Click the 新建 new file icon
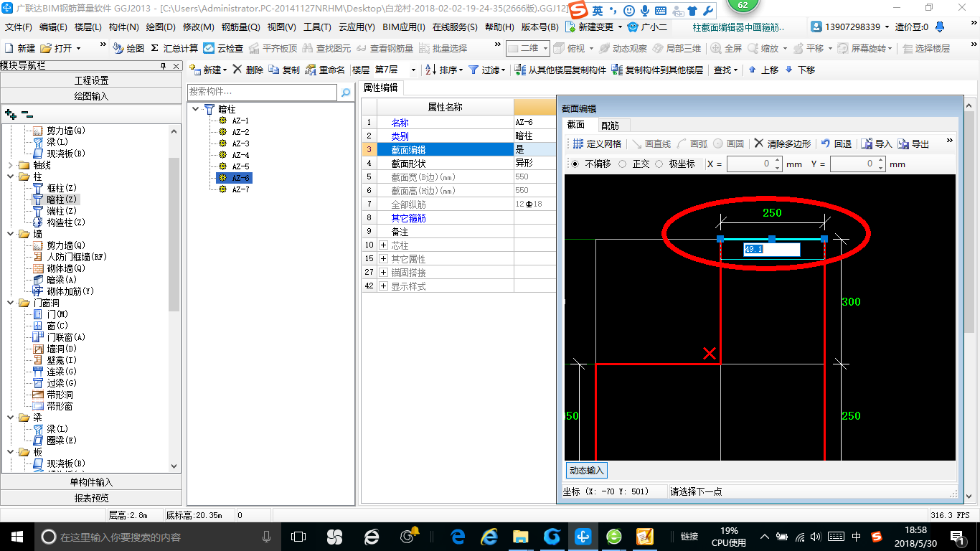 click(x=9, y=48)
